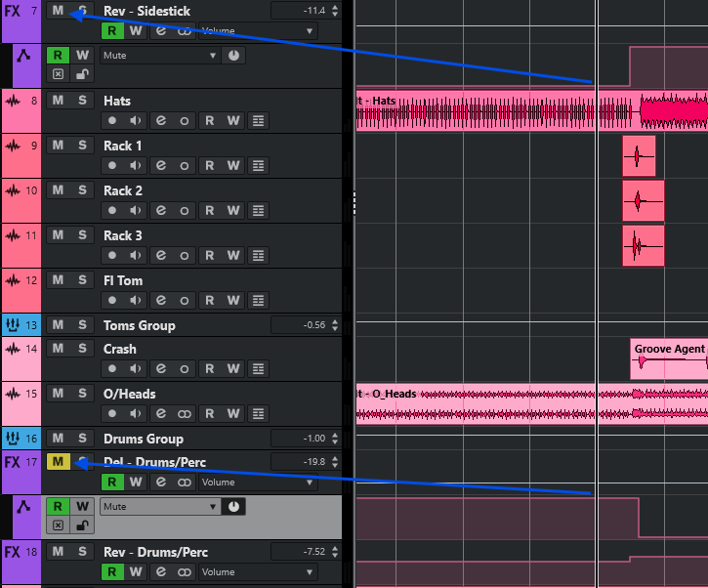Enable record on the Hats track
Image resolution: width=708 pixels, height=588 pixels.
coord(112,120)
